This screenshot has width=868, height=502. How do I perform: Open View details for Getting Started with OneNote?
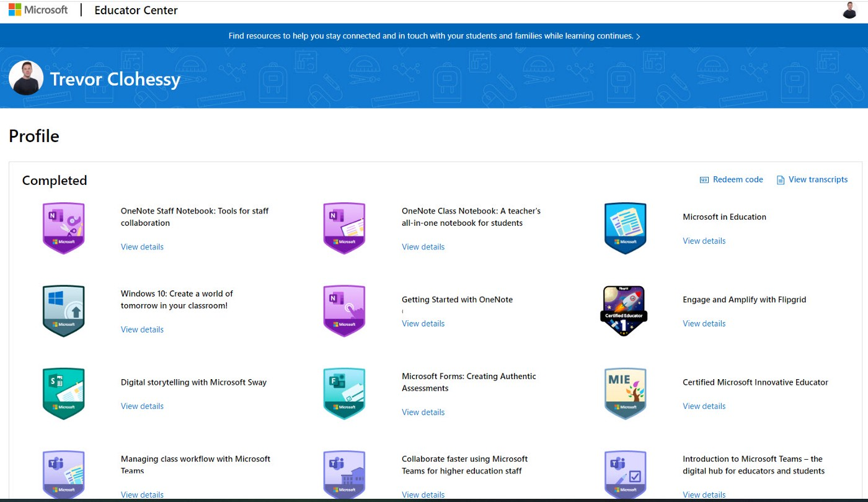coord(423,323)
